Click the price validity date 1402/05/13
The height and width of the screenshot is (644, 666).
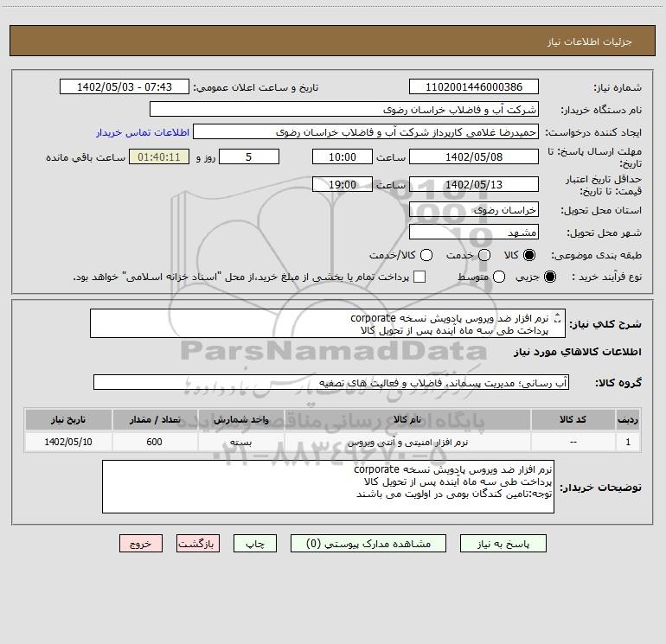pos(474,184)
